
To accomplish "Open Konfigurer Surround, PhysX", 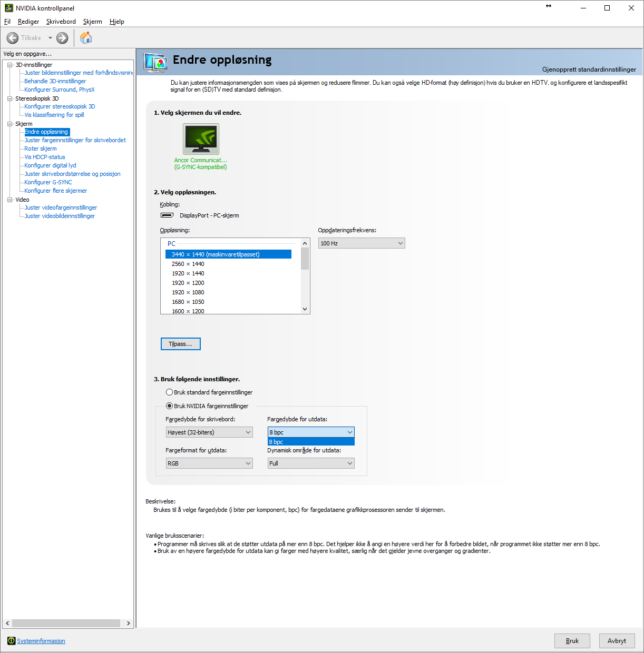I will pos(60,90).
